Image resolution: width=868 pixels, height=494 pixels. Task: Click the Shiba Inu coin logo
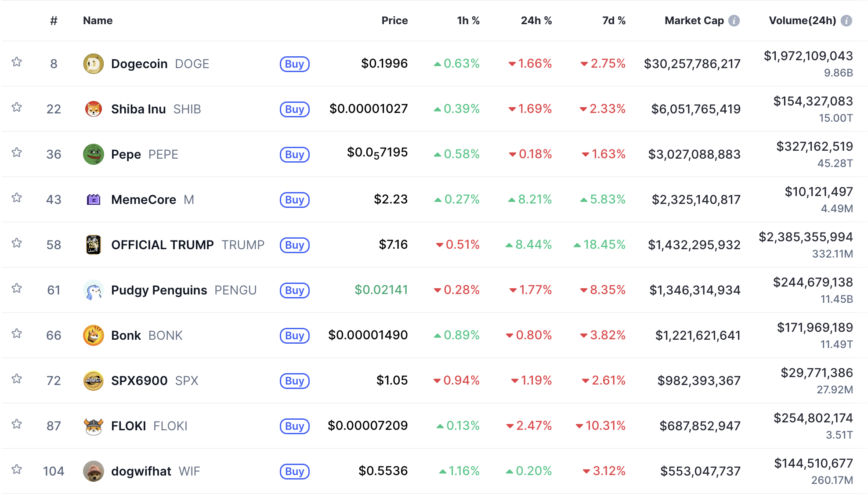(93, 109)
